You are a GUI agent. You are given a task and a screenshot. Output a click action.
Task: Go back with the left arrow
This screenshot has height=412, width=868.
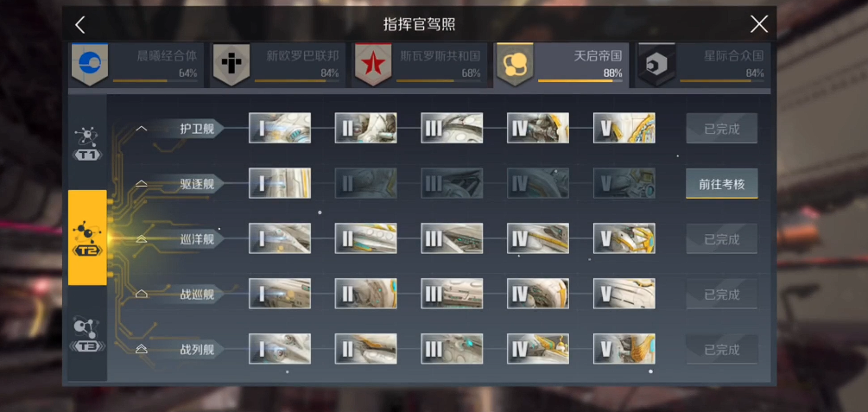click(x=80, y=24)
